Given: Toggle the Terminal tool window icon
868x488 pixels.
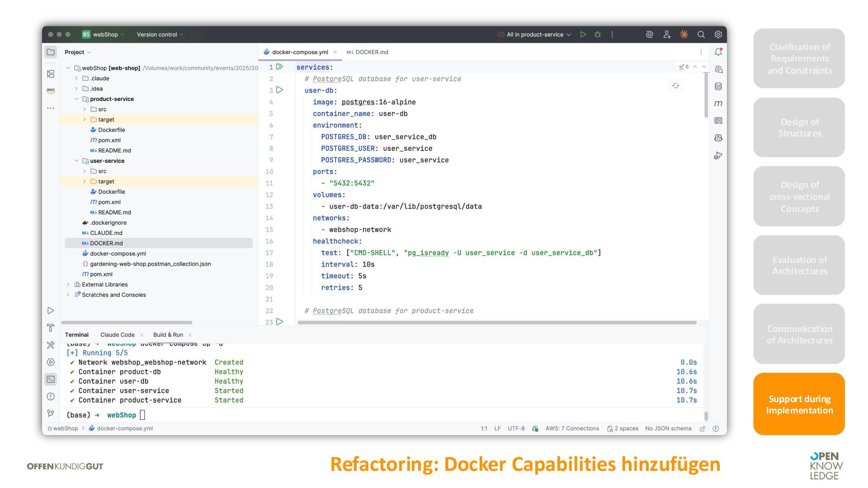Looking at the screenshot, I should pos(51,379).
